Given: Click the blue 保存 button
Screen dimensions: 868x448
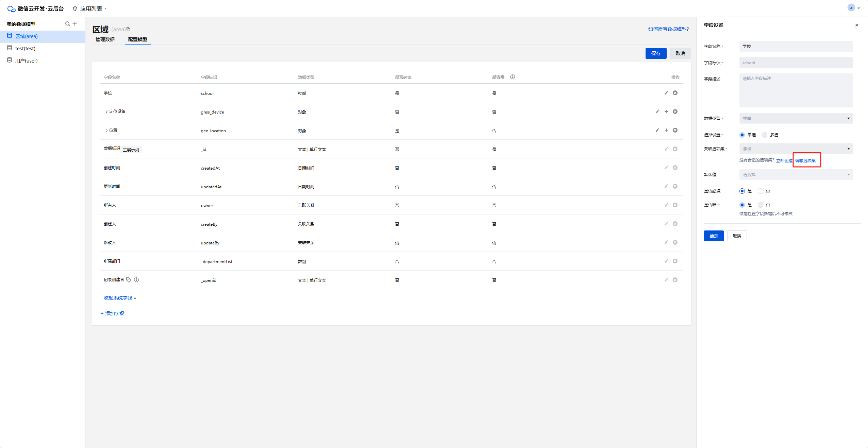Looking at the screenshot, I should click(656, 53).
